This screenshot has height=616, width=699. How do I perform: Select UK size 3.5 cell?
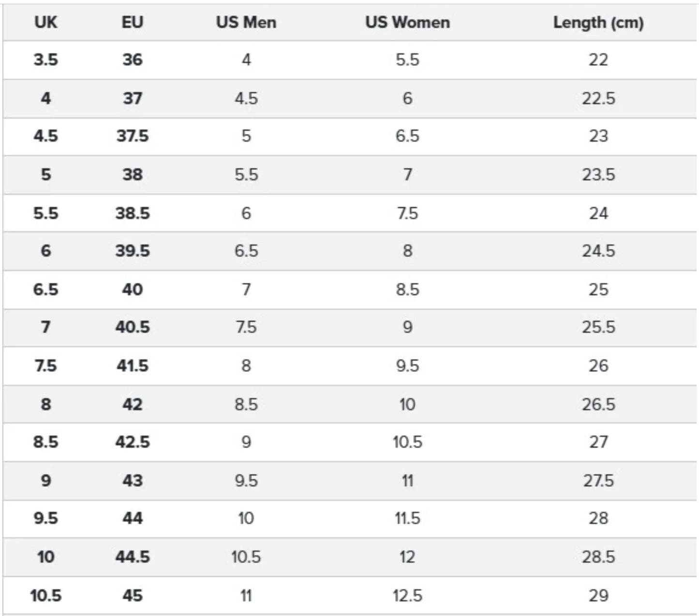tap(45, 60)
